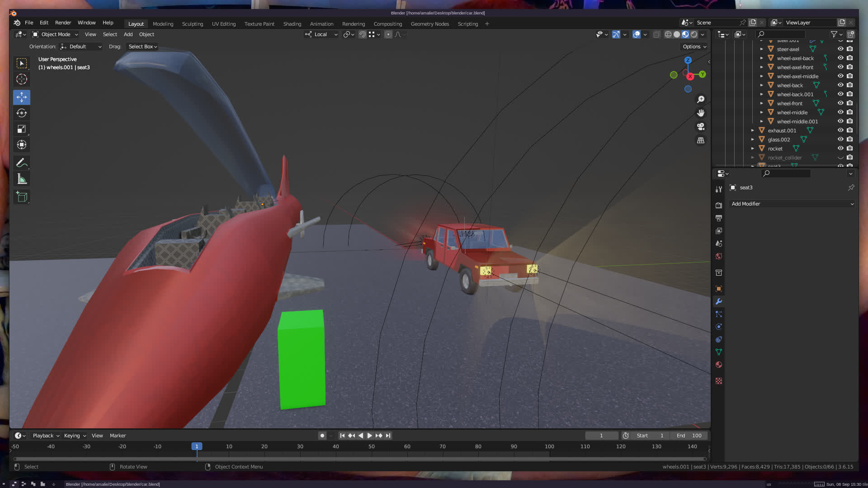Select the Cursor tool
This screenshot has height=488, width=868.
tap(22, 80)
